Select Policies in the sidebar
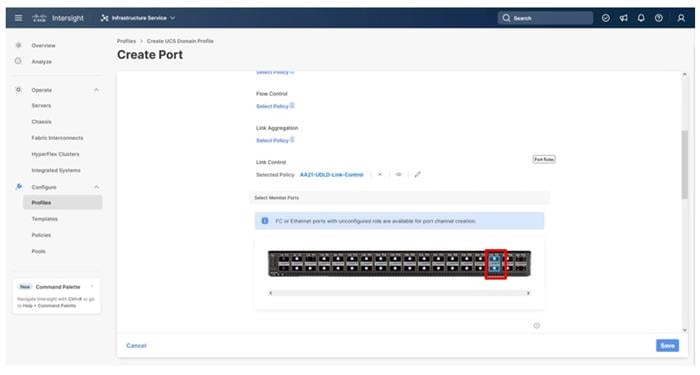This screenshot has height=375, width=700. (41, 235)
